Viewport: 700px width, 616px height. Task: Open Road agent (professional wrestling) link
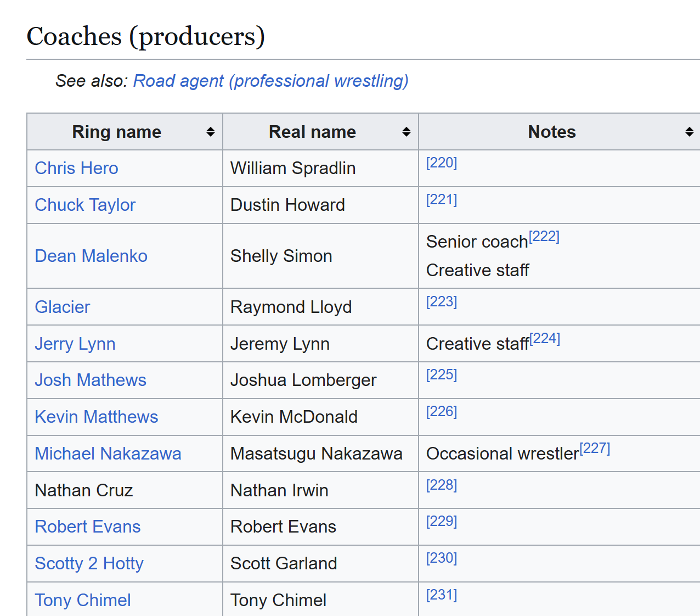(x=271, y=81)
